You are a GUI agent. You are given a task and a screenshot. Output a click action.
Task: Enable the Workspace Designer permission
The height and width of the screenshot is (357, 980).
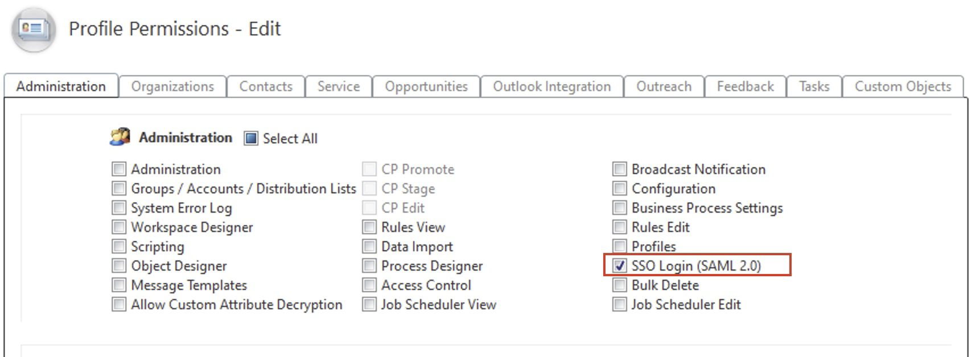pyautogui.click(x=118, y=226)
